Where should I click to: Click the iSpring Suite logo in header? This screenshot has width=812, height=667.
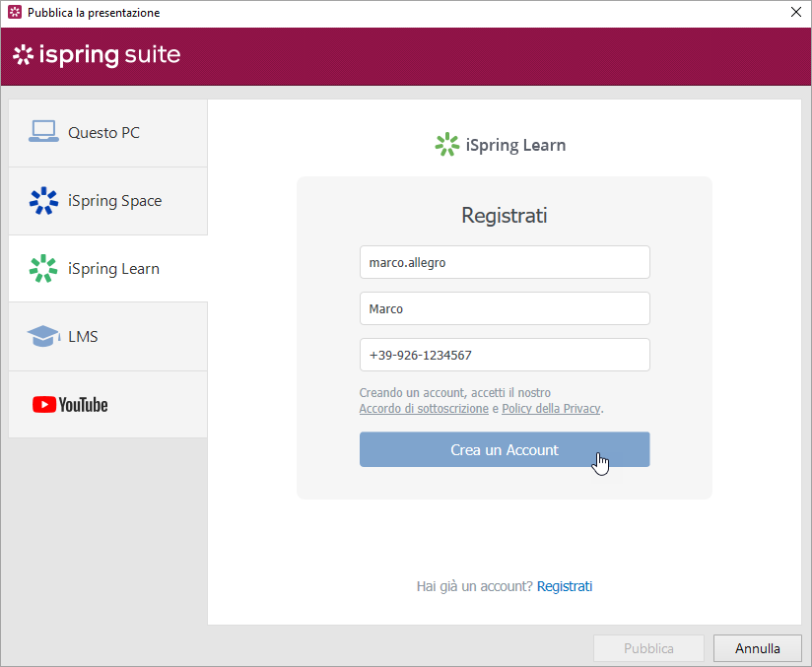pos(97,55)
